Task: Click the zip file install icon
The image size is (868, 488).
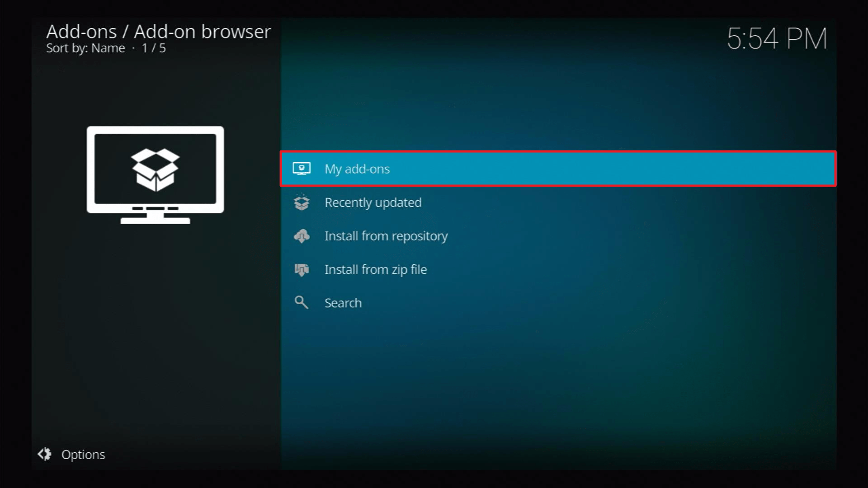Action: [302, 269]
